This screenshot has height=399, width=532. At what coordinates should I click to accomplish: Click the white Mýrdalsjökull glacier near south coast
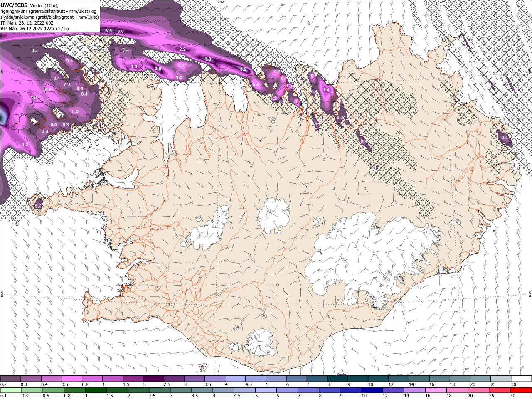[x=260, y=343]
